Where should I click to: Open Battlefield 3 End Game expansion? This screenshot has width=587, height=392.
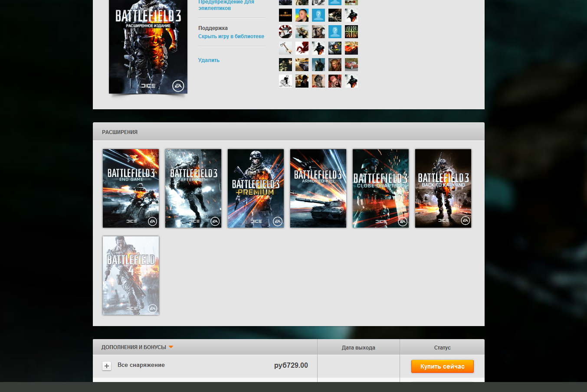click(131, 188)
